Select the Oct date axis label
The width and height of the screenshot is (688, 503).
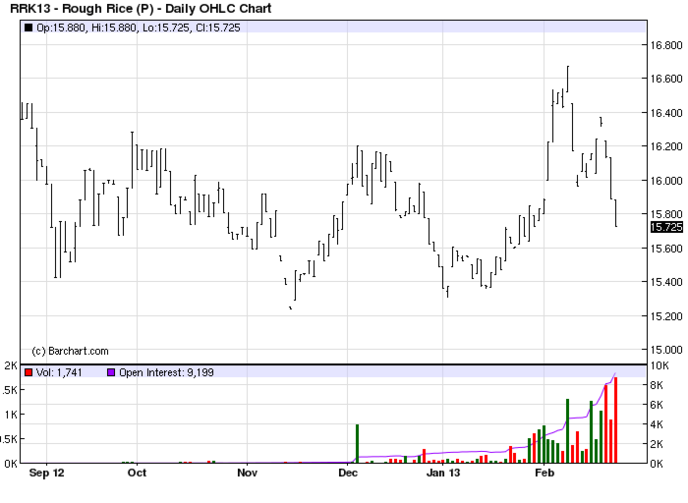coord(137,472)
